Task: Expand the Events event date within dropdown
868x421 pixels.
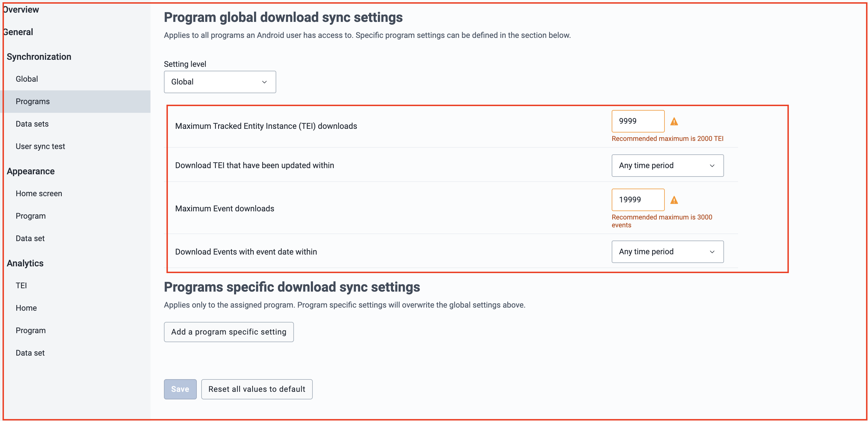Action: [668, 251]
